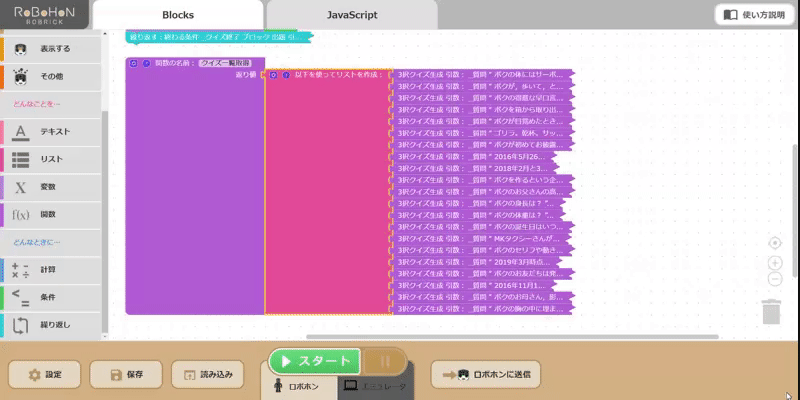Screen dimensions: 800x400
Task: Select the cyan 繰り返す loop block at the top
Action: (218, 37)
